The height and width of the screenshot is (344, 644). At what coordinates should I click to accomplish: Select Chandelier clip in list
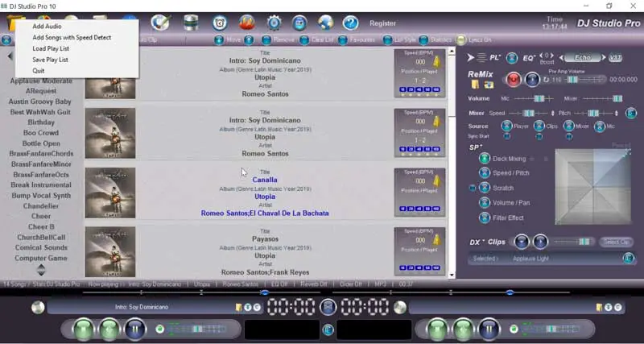pyautogui.click(x=41, y=206)
